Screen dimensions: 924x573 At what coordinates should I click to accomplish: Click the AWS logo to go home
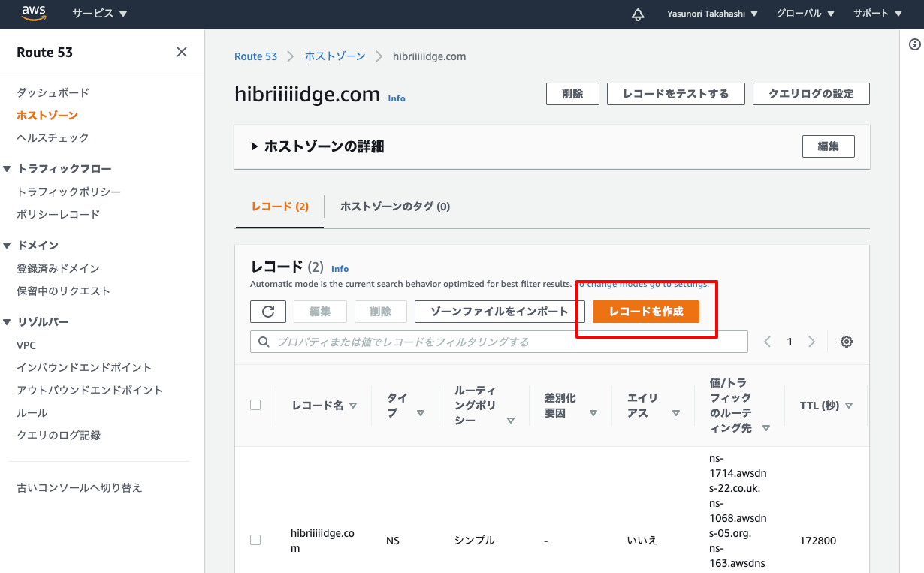coord(33,13)
